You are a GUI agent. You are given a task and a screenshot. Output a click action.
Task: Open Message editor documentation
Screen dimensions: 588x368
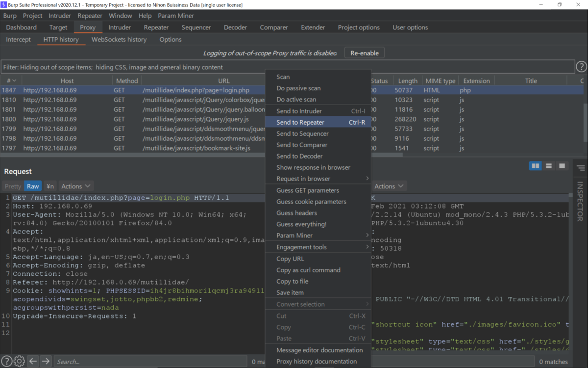pos(318,350)
